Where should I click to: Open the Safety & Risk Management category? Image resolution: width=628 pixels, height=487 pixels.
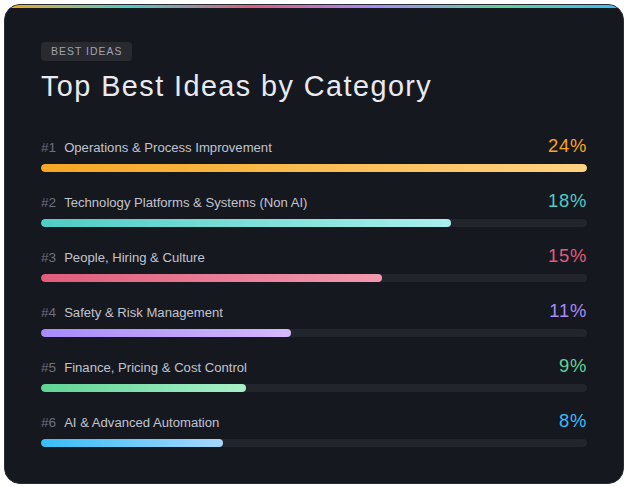[x=143, y=313]
